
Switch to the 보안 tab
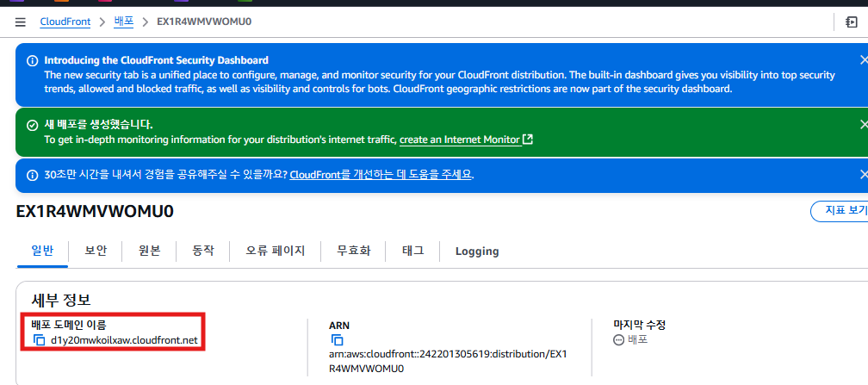(x=96, y=251)
